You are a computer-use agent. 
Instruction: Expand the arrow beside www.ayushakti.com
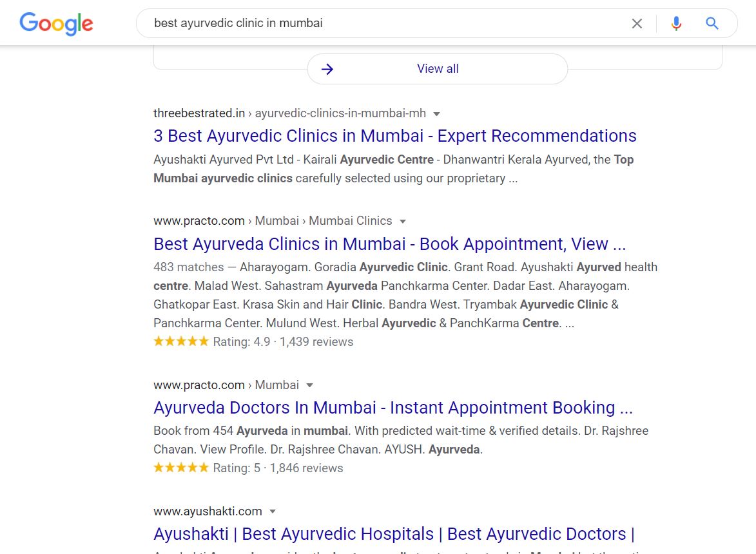(273, 511)
